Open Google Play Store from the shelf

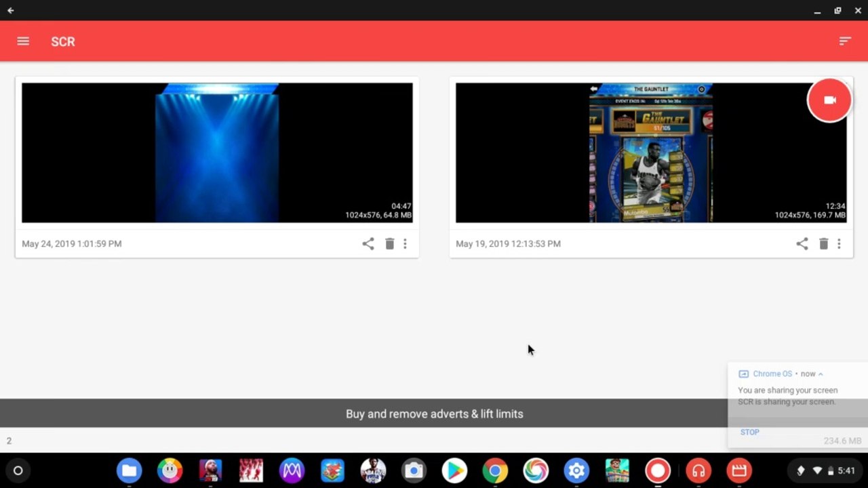pyautogui.click(x=454, y=470)
